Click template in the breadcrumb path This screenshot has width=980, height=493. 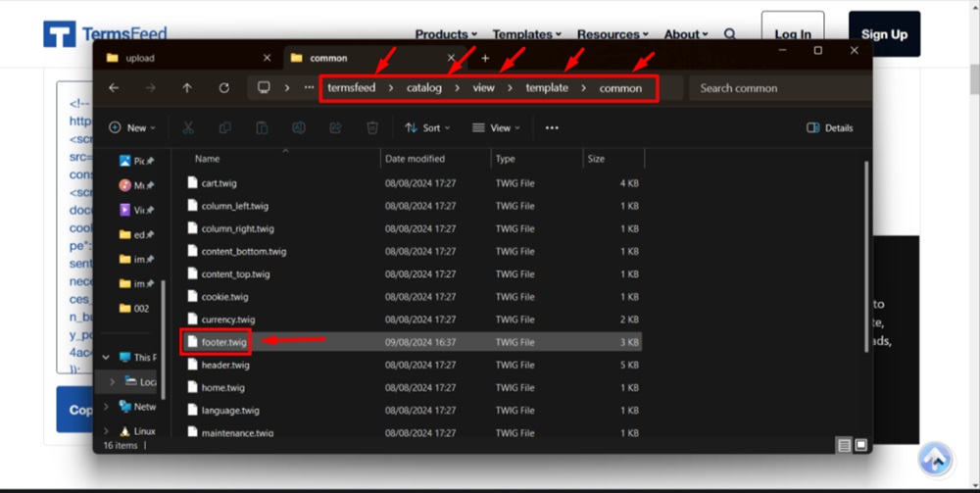(x=547, y=88)
